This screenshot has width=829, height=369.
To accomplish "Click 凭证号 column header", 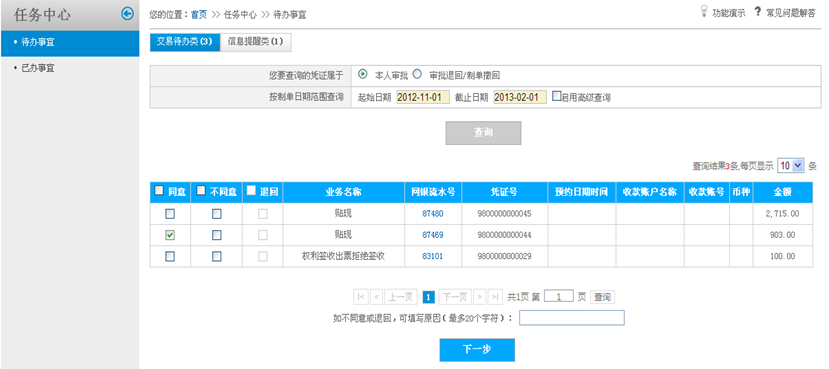I will 504,192.
